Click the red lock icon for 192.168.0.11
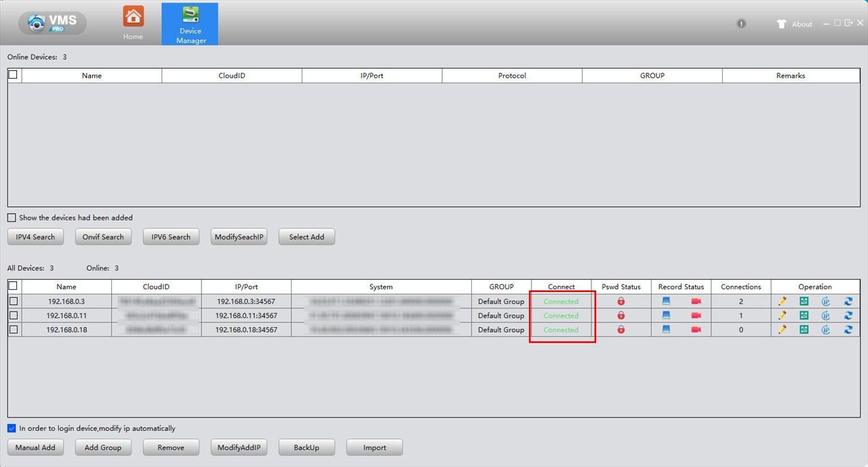 (620, 316)
